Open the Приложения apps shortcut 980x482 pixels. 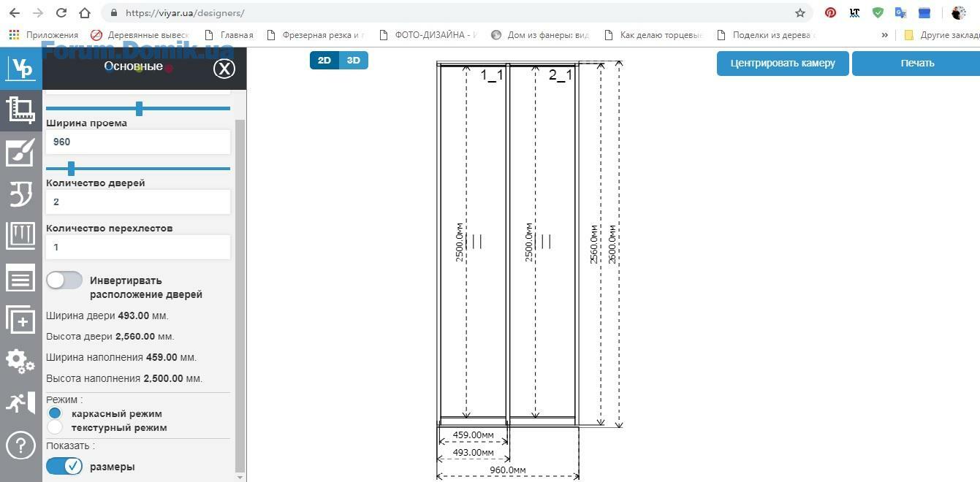[x=44, y=35]
